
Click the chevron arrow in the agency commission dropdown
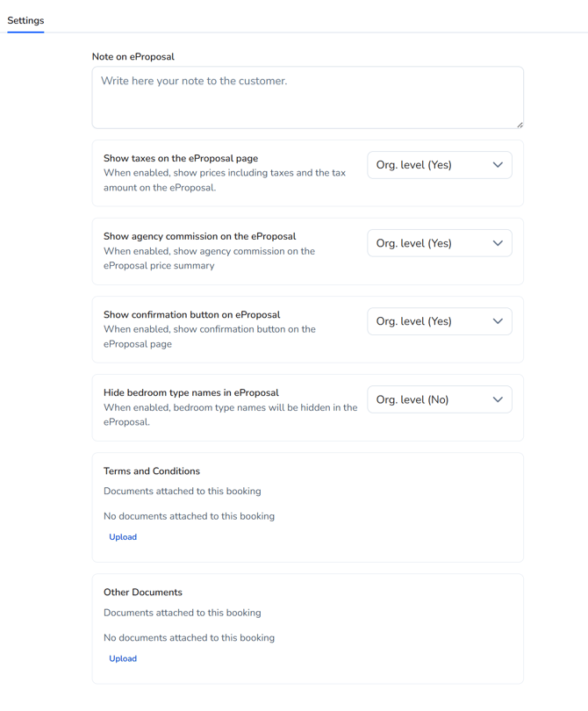point(498,243)
